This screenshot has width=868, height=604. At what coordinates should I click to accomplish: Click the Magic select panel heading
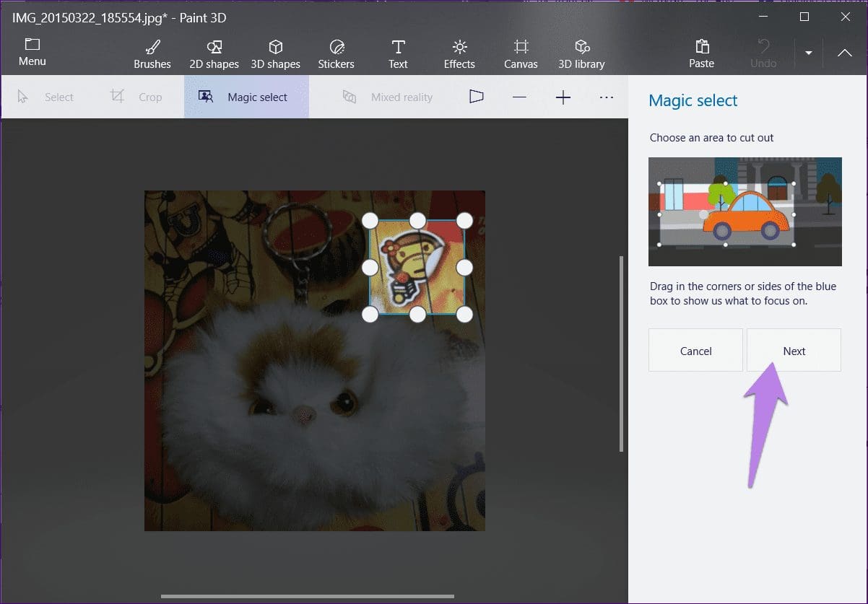coord(693,100)
